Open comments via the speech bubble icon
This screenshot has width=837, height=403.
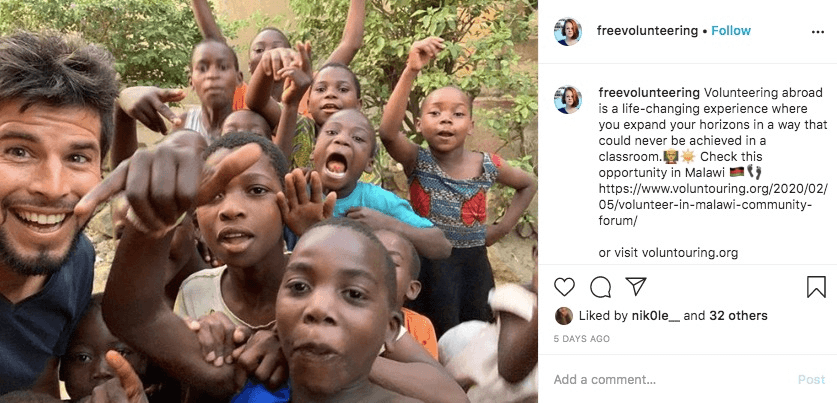point(600,287)
